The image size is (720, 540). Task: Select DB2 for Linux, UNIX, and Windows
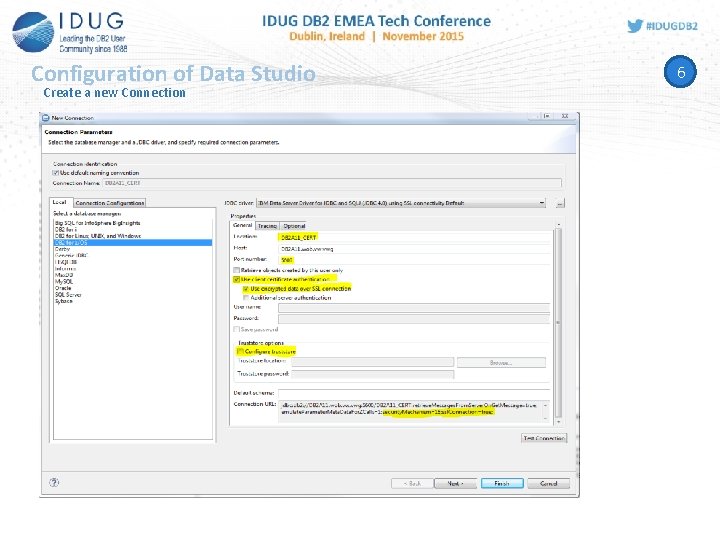click(98, 236)
